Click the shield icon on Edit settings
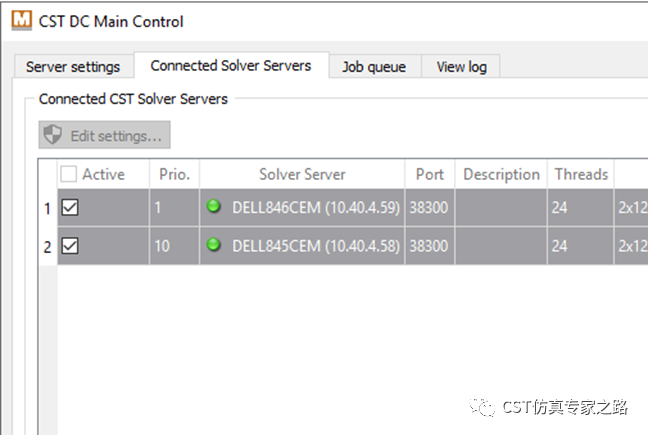648x435 pixels. pos(53,135)
